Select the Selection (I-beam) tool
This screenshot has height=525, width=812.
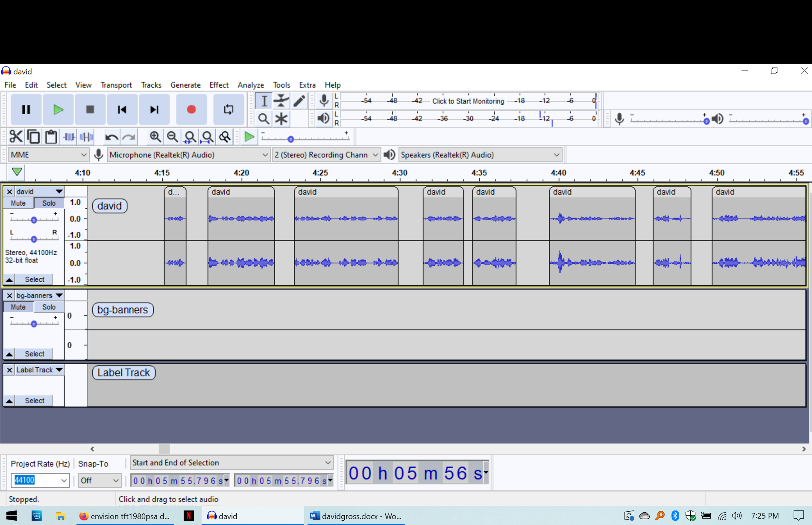(x=264, y=101)
